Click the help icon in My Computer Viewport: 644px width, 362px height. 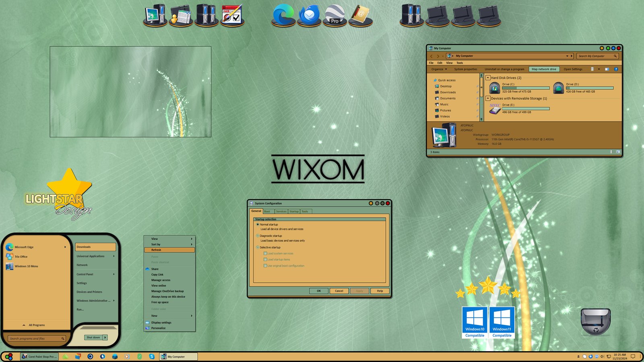click(616, 69)
